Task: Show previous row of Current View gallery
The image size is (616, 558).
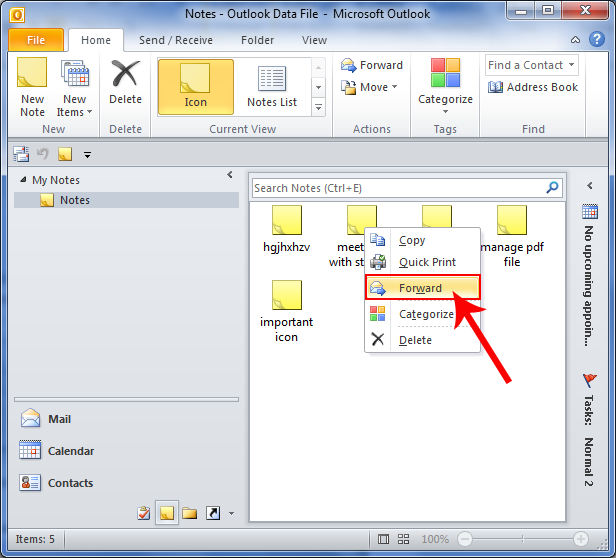Action: [x=319, y=68]
